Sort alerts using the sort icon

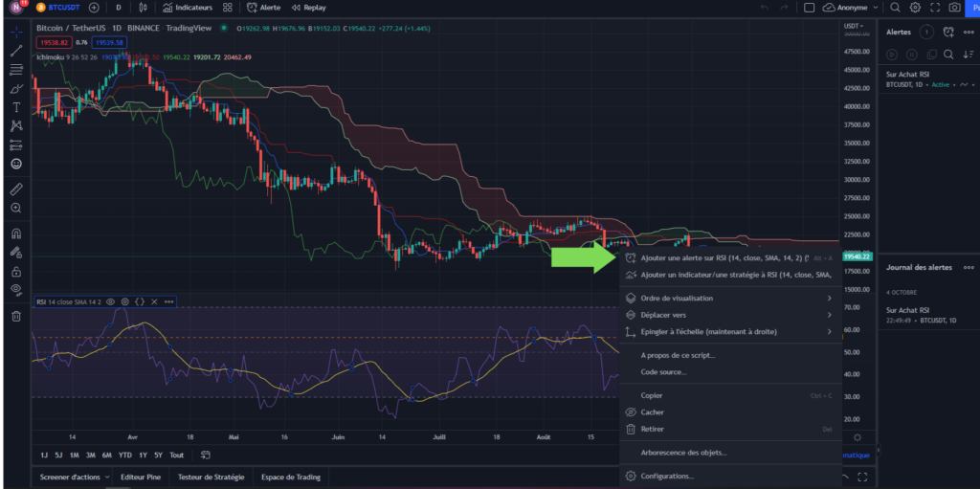pyautogui.click(x=969, y=55)
